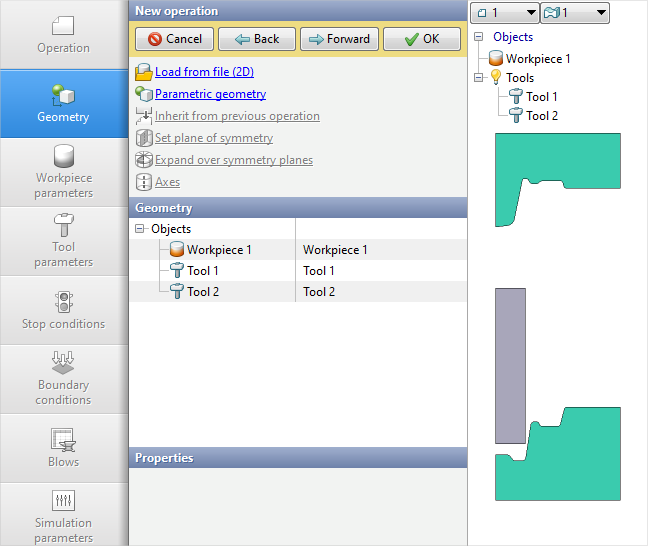This screenshot has height=546, width=648.
Task: Click the Cancel button
Action: [x=174, y=39]
